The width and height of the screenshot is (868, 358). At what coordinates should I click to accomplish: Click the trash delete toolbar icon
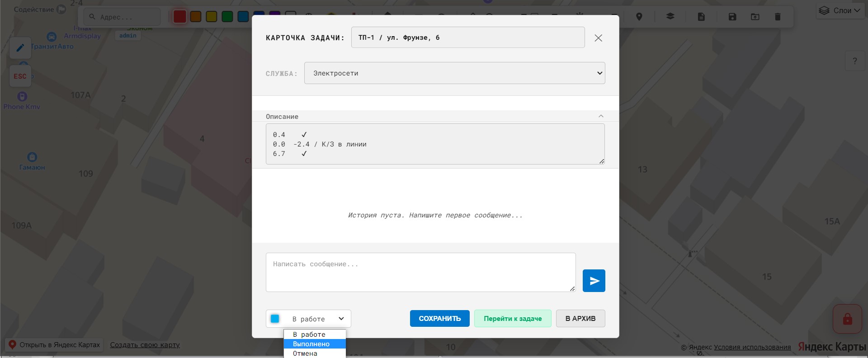click(x=778, y=17)
